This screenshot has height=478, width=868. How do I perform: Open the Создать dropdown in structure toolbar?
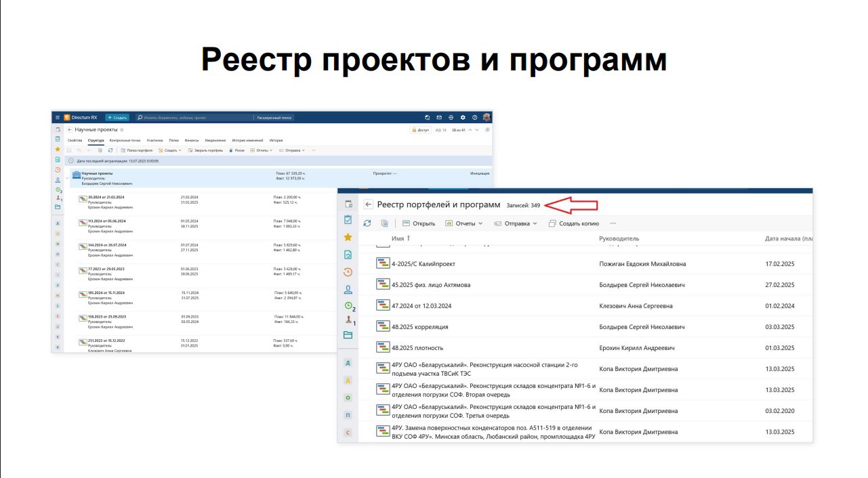click(170, 150)
